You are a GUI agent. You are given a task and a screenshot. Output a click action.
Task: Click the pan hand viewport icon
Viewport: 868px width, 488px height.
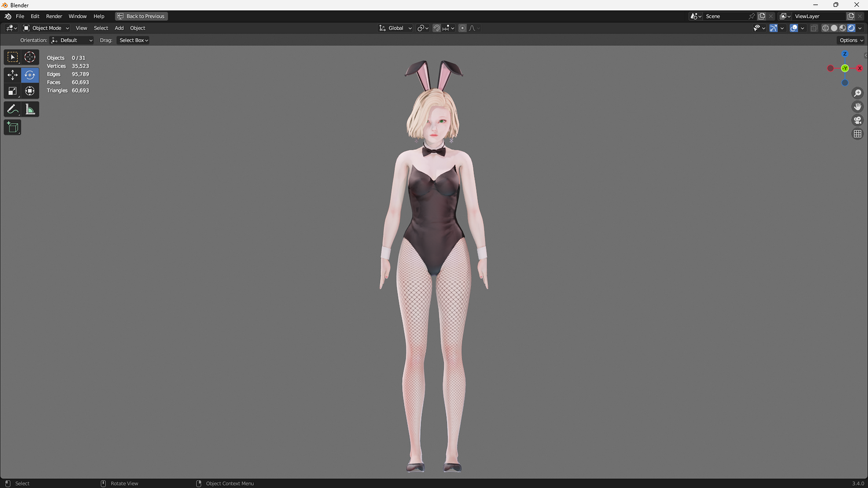[x=858, y=106]
